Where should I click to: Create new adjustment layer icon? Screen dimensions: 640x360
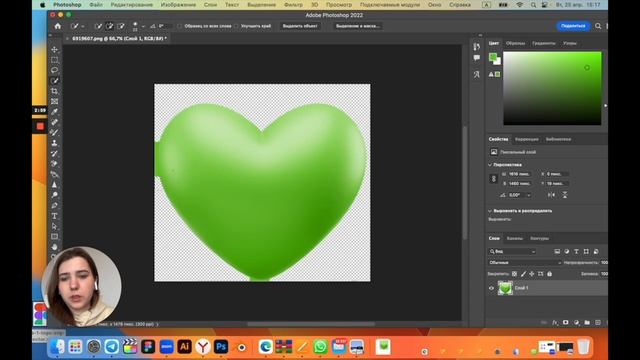(x=576, y=322)
